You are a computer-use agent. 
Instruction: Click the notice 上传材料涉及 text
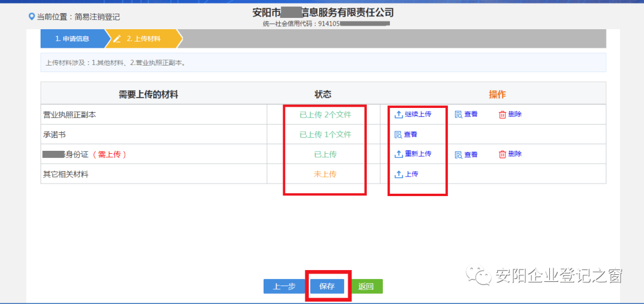coord(116,64)
